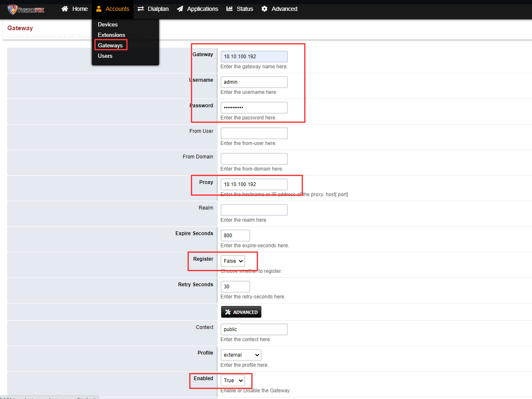This screenshot has width=532, height=399.
Task: Click the Expire Seconds field
Action: (x=235, y=236)
